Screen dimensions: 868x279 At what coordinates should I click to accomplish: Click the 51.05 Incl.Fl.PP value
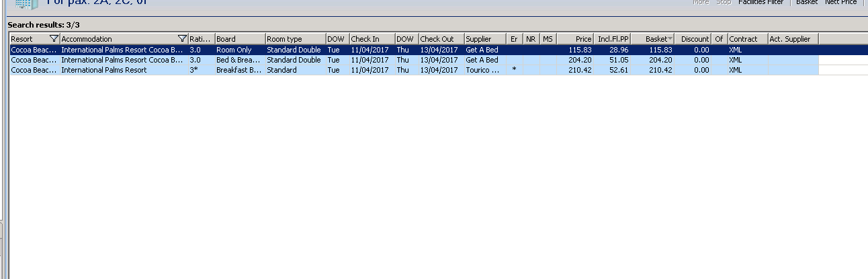tap(619, 60)
